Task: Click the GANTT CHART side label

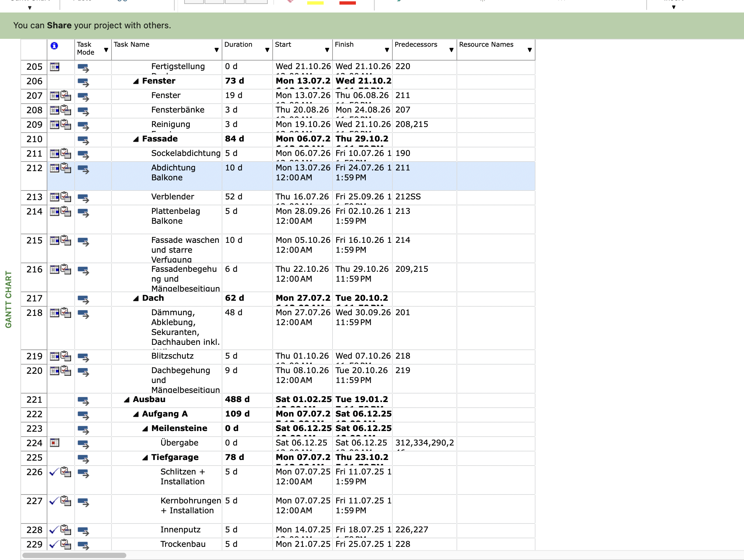Action: (9, 299)
